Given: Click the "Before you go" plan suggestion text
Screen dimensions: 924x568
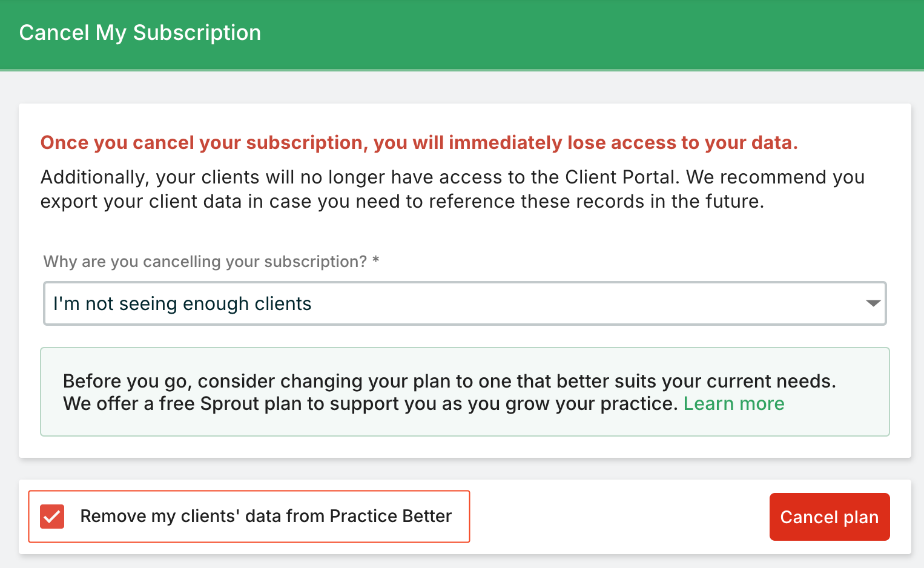Looking at the screenshot, I should [x=449, y=381].
